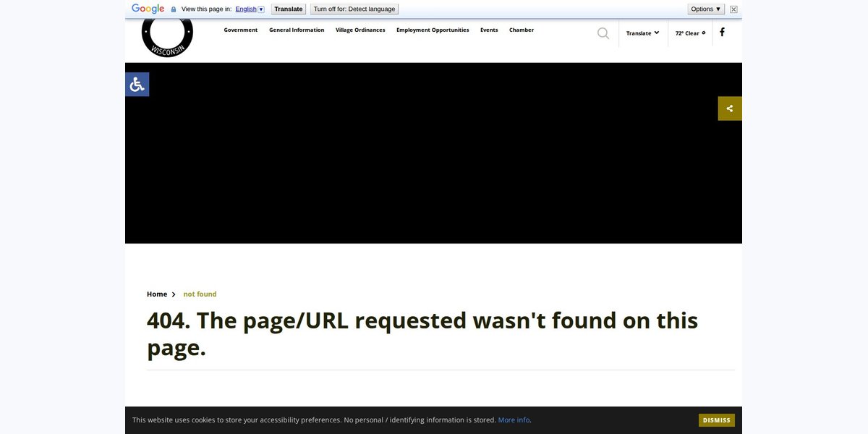This screenshot has width=868, height=434.
Task: Open the Village Ordinances menu
Action: [x=360, y=30]
